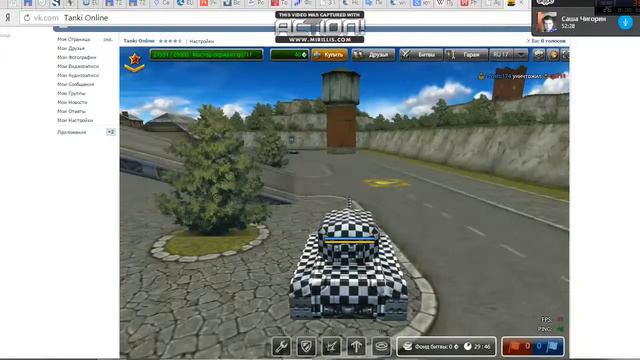Open Мои Друзья in VK sidebar
640x360 pixels.
point(71,49)
